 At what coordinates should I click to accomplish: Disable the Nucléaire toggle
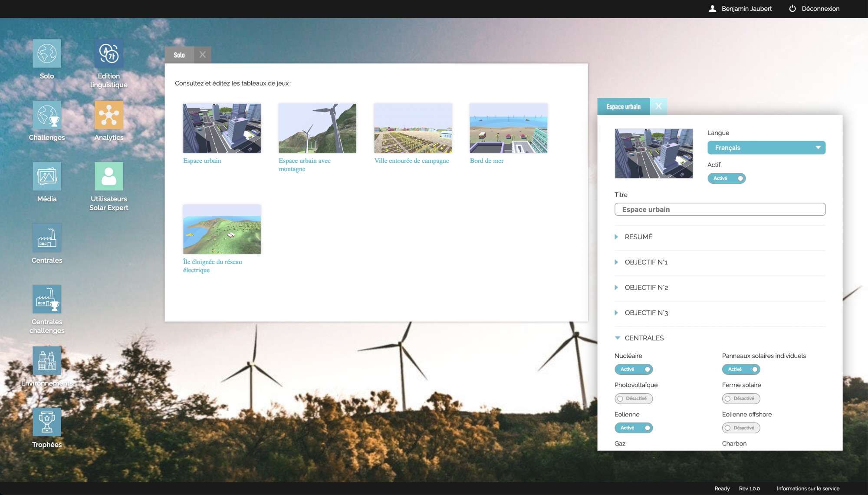[633, 369]
